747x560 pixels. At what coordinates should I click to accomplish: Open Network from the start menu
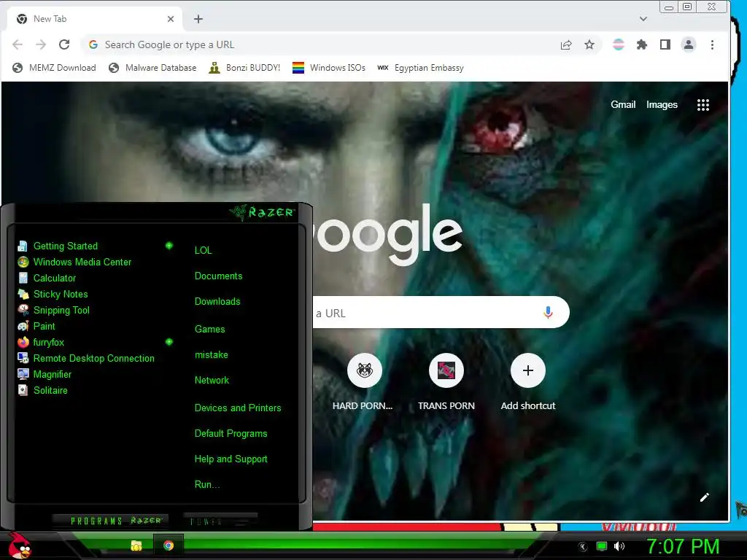(212, 380)
